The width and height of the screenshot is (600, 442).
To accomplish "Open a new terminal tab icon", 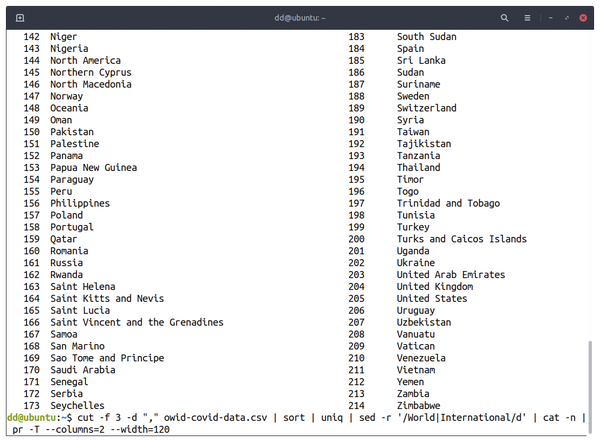I will tap(20, 18).
